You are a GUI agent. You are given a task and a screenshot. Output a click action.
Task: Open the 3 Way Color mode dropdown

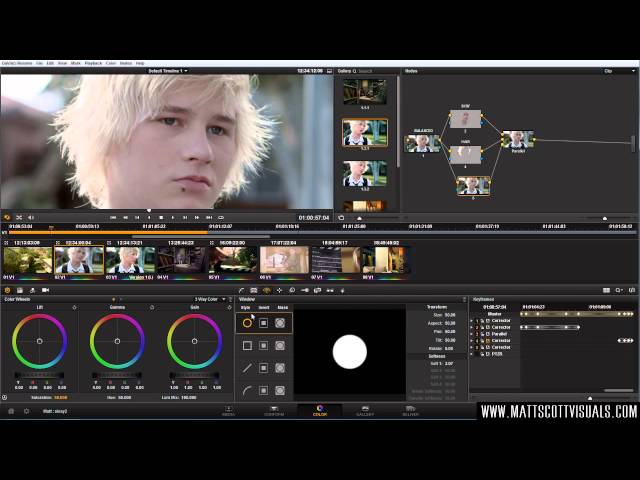210,299
